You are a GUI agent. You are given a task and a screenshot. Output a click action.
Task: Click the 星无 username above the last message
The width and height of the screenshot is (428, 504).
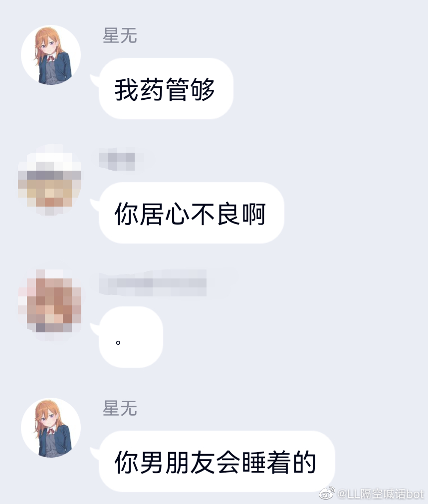click(120, 408)
